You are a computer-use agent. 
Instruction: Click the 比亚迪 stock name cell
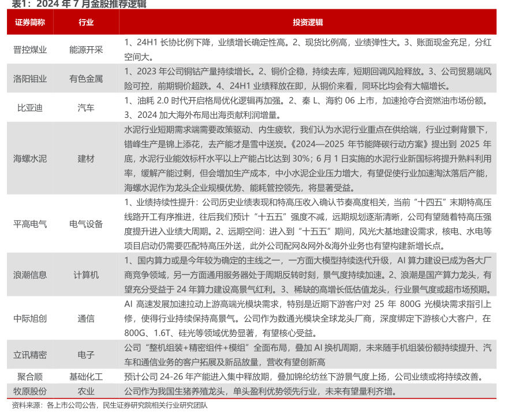point(30,107)
